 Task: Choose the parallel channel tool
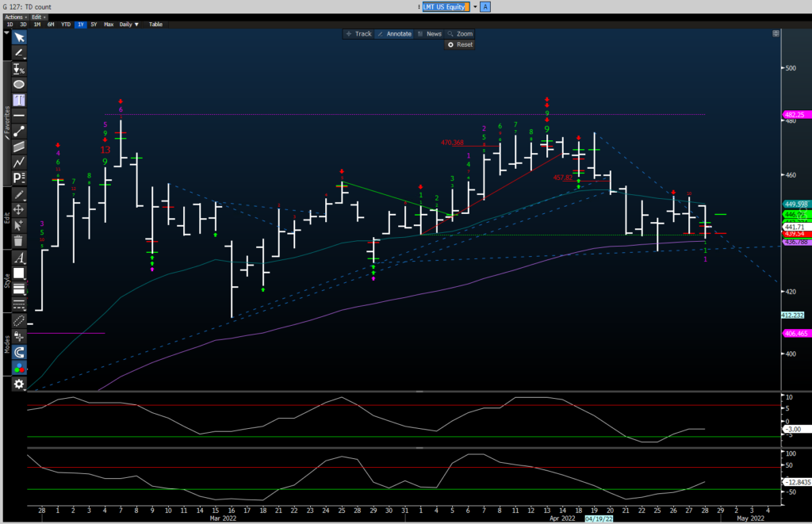pos(19,147)
